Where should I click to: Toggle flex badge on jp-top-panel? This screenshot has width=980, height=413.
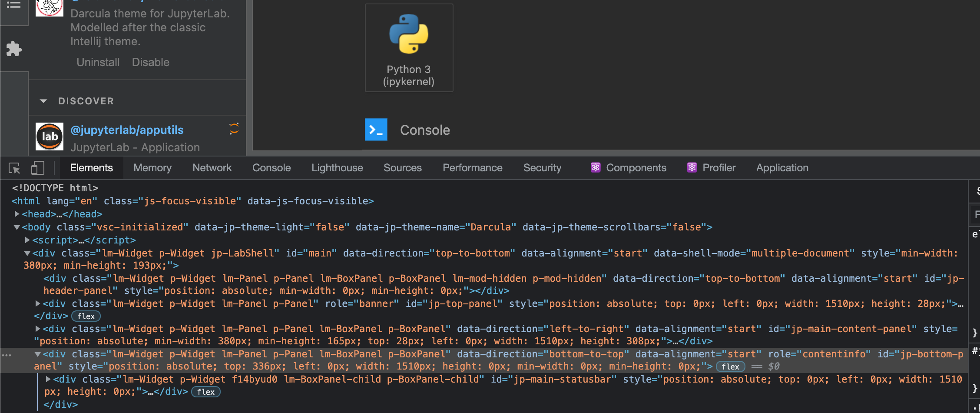86,316
